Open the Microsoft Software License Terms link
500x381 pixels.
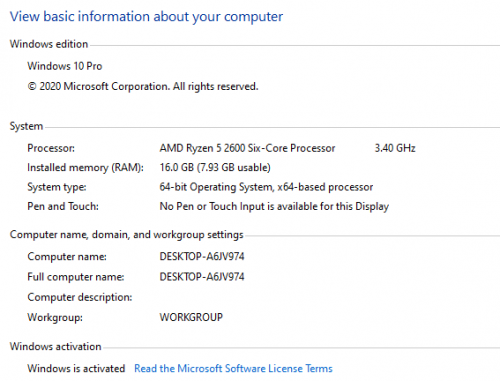click(x=233, y=368)
